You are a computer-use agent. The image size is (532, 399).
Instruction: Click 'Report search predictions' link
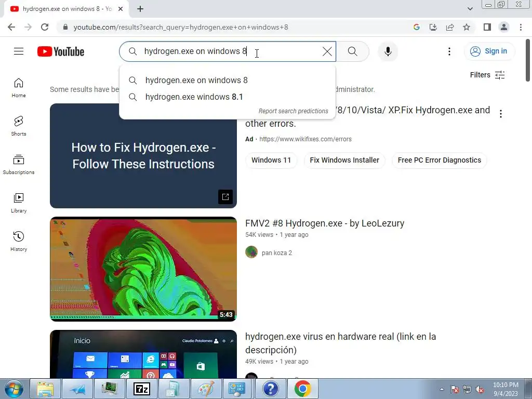(x=293, y=111)
